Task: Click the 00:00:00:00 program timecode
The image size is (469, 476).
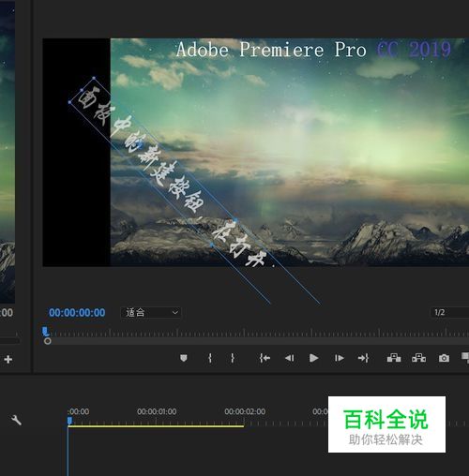Action: [x=77, y=313]
